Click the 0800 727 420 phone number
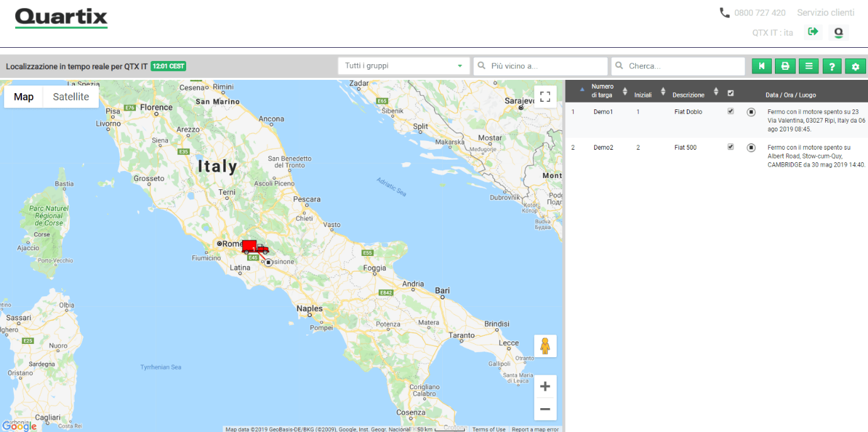The width and height of the screenshot is (868, 432). [760, 13]
